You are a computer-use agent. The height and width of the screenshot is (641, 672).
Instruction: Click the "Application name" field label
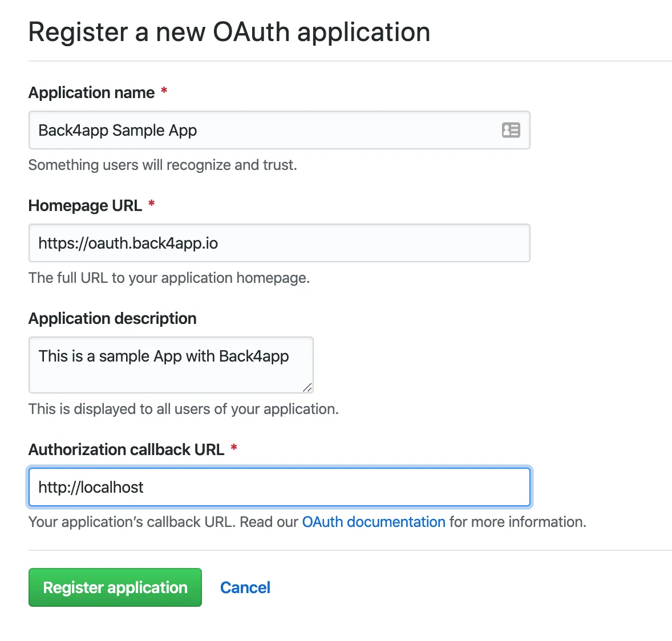pos(91,92)
